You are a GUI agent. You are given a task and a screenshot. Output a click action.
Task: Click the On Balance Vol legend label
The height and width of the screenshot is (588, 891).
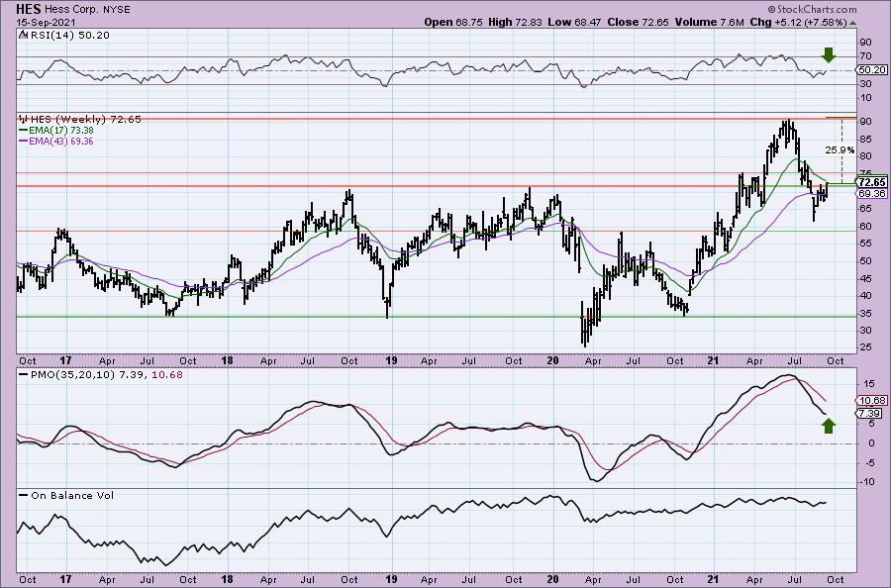pyautogui.click(x=72, y=495)
